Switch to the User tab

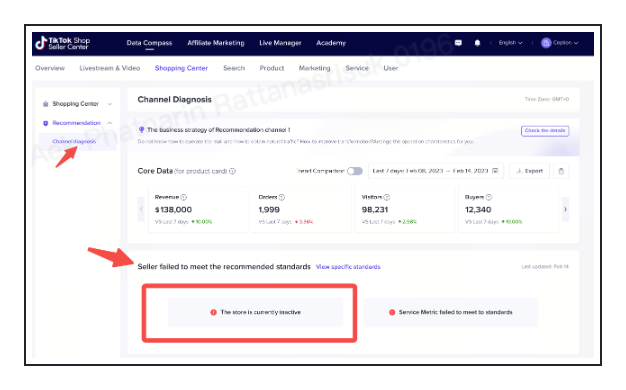tap(391, 68)
